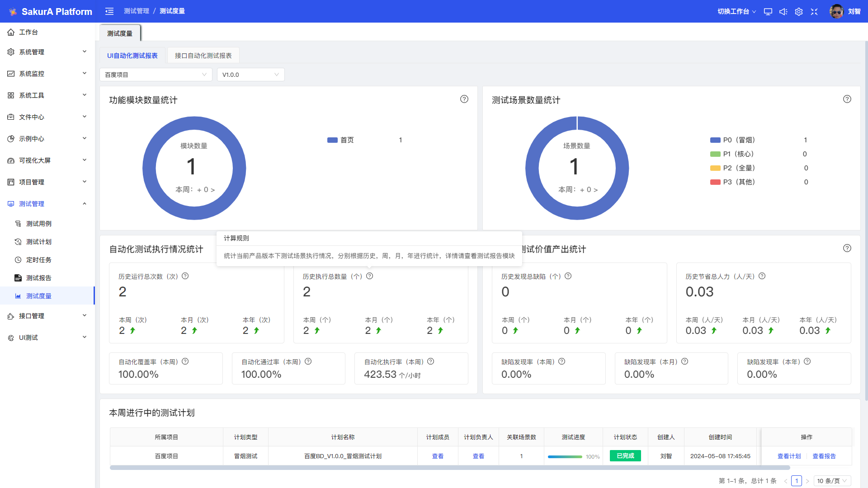Image resolution: width=868 pixels, height=488 pixels.
Task: Click 查看计划 link
Action: (x=789, y=456)
